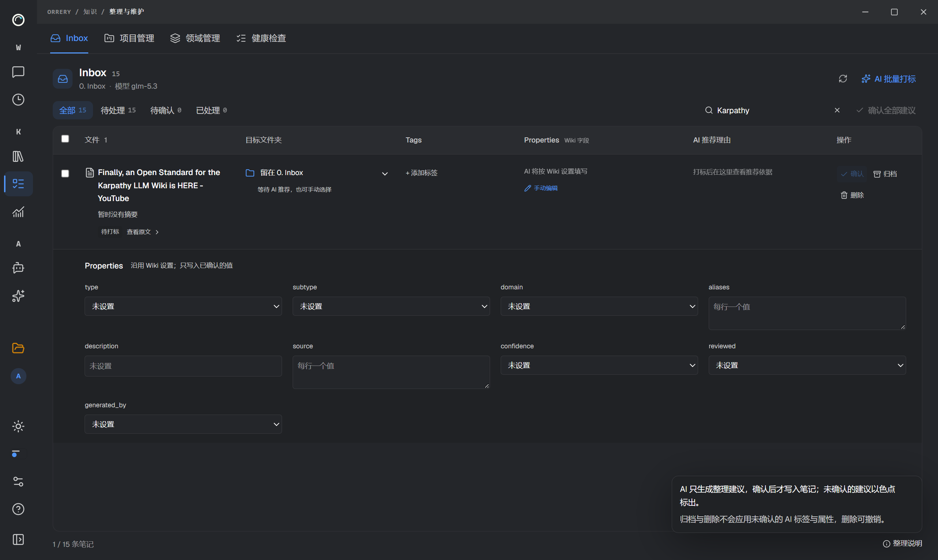Clear the Karpathy search with the X icon
Screen dimensions: 938x560
click(837, 110)
